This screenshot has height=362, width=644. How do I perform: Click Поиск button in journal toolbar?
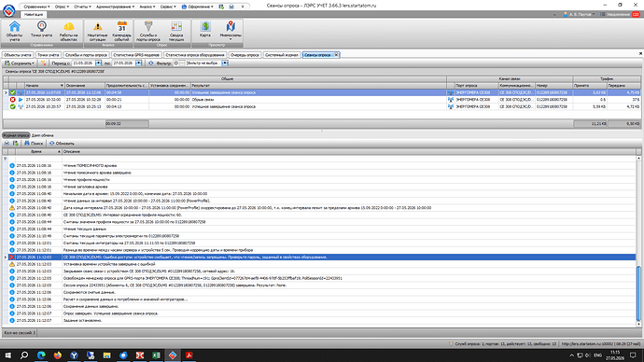pos(34,144)
